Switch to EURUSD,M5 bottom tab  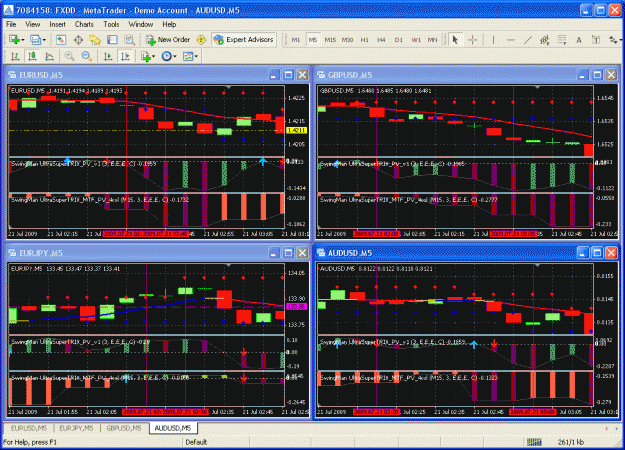(x=29, y=428)
